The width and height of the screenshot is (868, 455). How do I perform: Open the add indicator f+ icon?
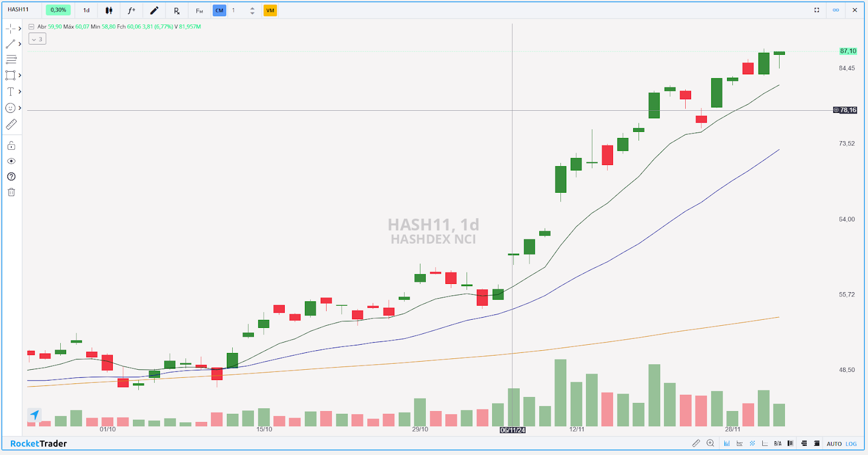[131, 10]
